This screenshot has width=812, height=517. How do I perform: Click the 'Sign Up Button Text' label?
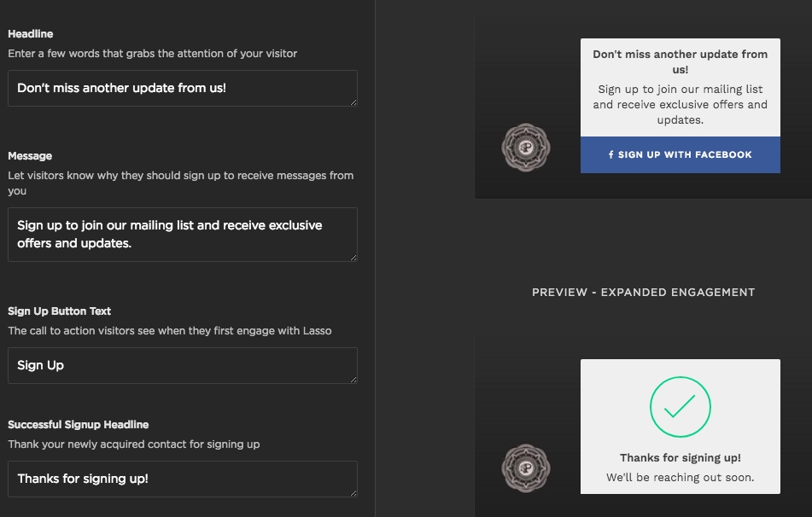tap(59, 311)
